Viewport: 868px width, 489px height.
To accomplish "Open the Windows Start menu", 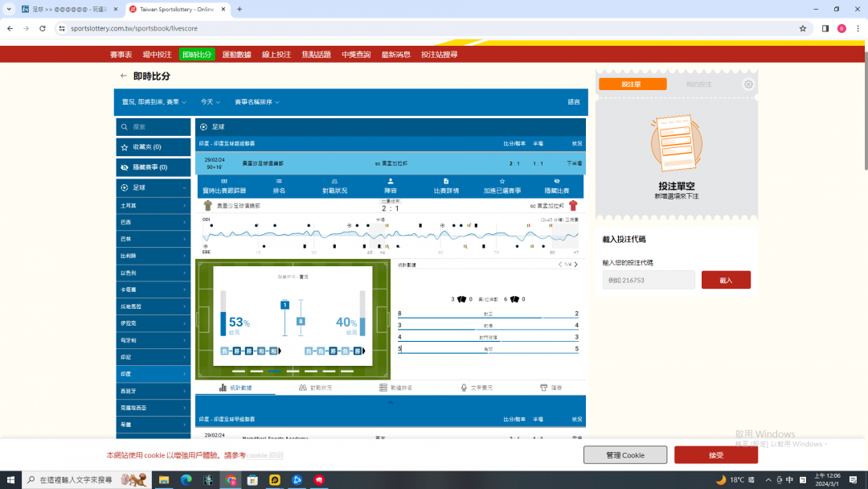I will click(x=10, y=479).
